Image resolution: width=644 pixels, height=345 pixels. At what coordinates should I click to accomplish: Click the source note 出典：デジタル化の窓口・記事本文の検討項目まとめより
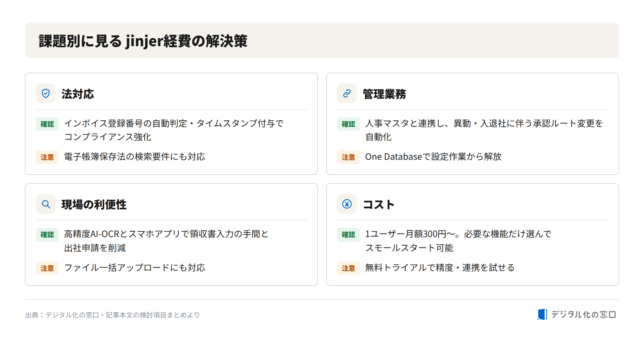[112, 315]
